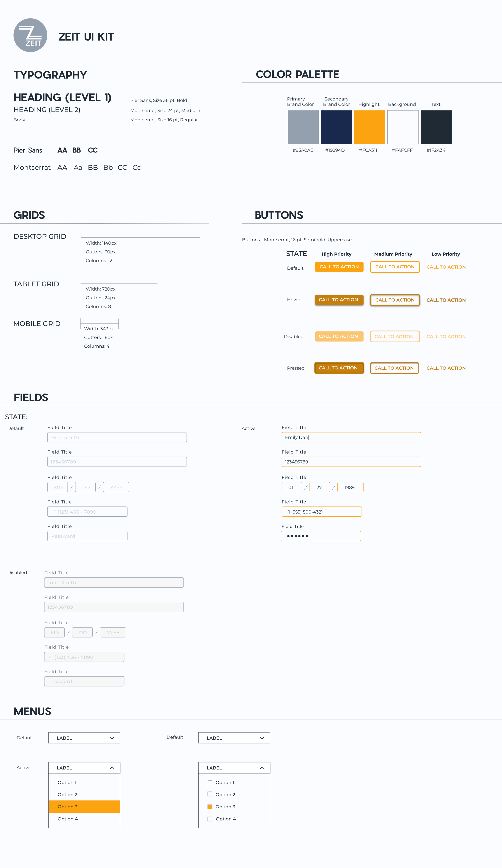Click the up chevron above the highlighted Option 3 list
The image size is (502, 868).
(112, 768)
